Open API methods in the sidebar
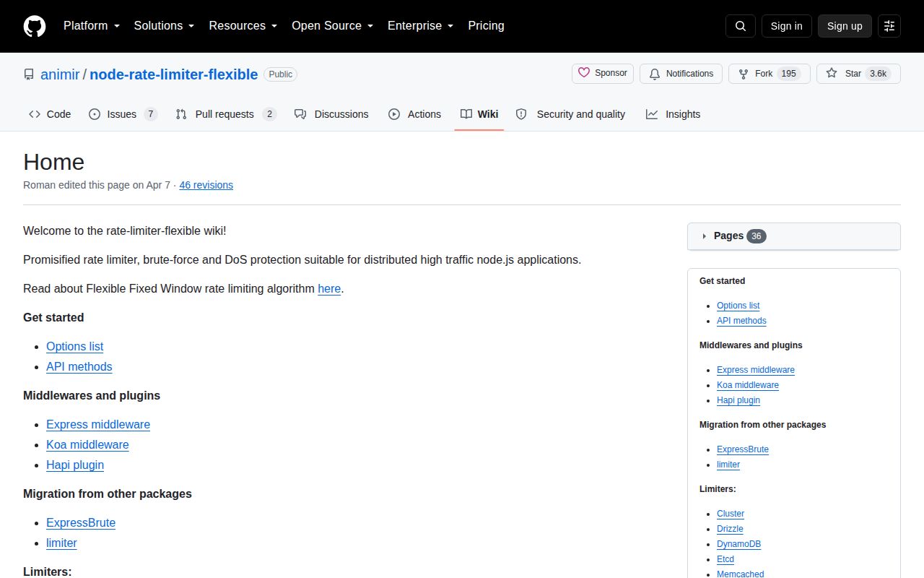This screenshot has height=578, width=924. pyautogui.click(x=741, y=321)
